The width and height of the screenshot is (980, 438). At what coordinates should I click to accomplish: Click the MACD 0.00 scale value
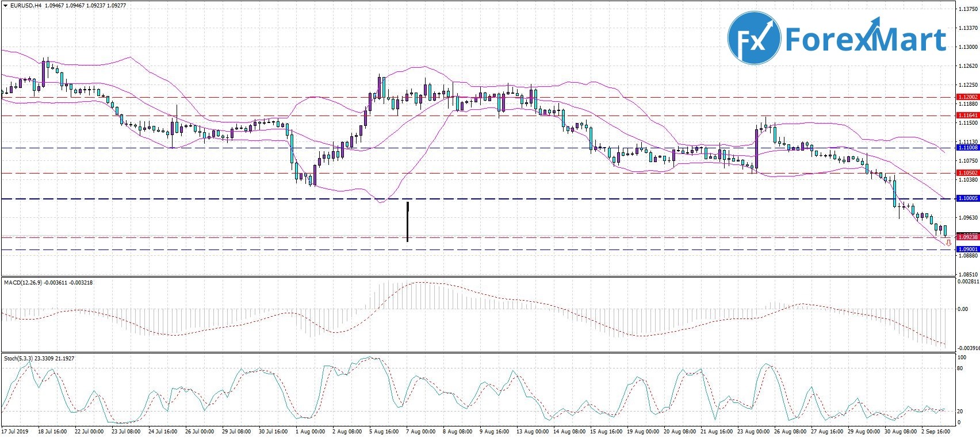962,309
